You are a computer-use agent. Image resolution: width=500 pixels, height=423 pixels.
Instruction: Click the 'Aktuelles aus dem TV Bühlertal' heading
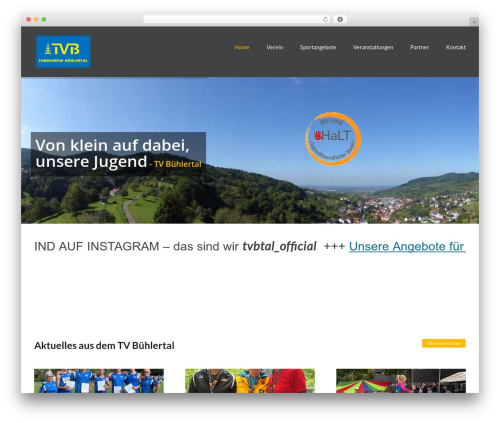click(x=104, y=346)
